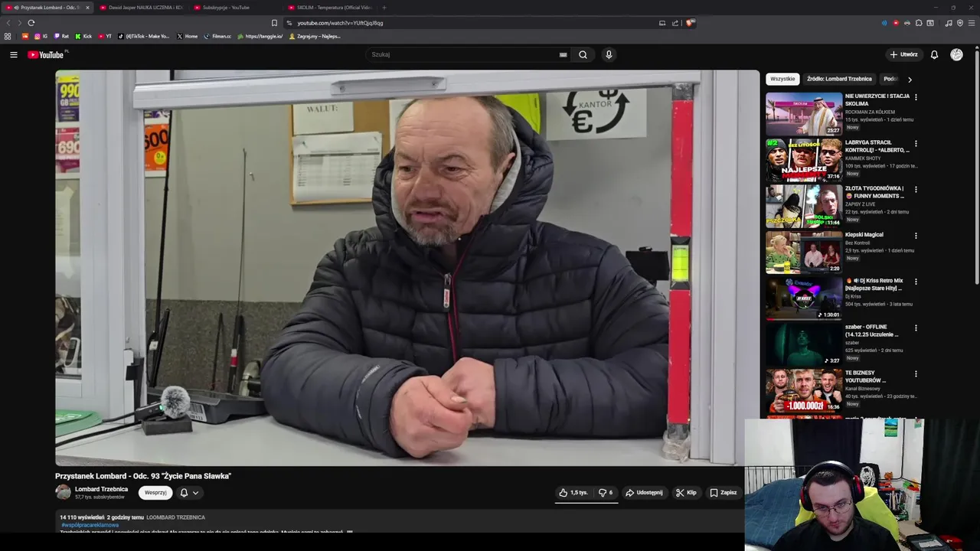Click the browser address bar URL
Image resolution: width=980 pixels, height=551 pixels.
coord(340,23)
